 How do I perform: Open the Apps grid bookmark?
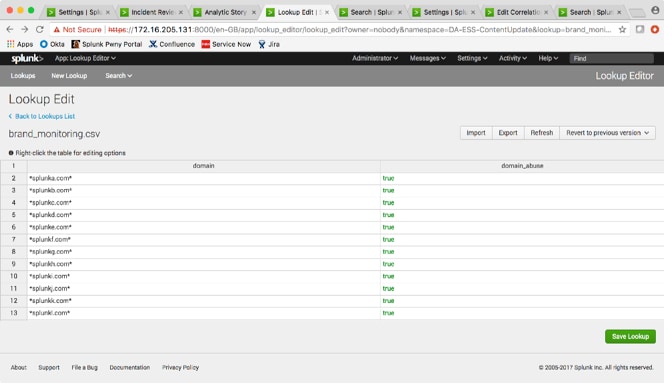coord(20,44)
